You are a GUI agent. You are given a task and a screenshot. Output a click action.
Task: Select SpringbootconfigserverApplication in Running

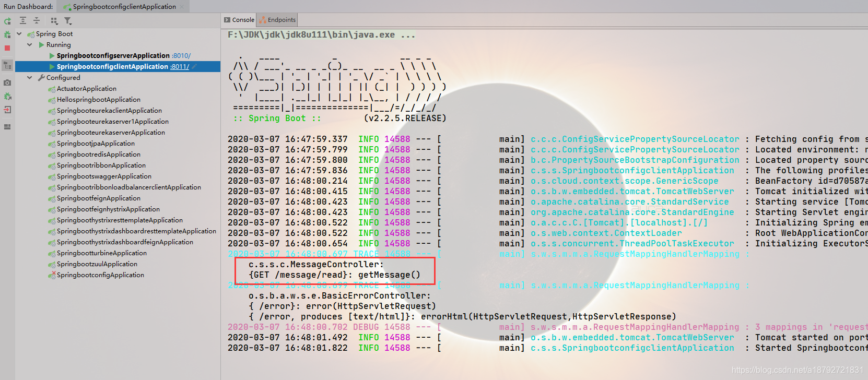coord(113,56)
